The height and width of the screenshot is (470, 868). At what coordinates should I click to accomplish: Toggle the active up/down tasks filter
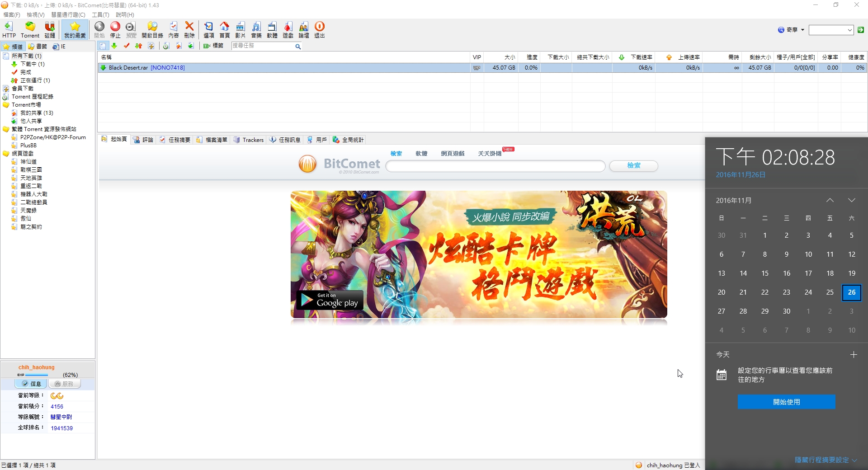tap(139, 46)
